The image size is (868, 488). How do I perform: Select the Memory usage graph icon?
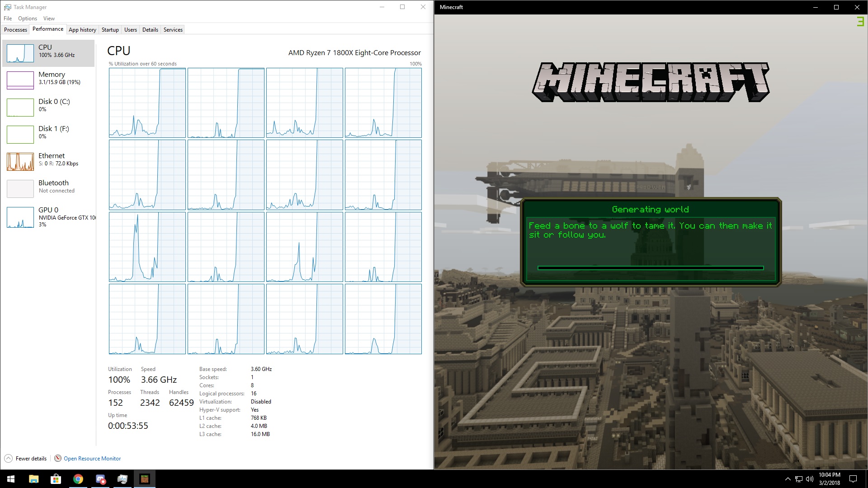coord(20,80)
